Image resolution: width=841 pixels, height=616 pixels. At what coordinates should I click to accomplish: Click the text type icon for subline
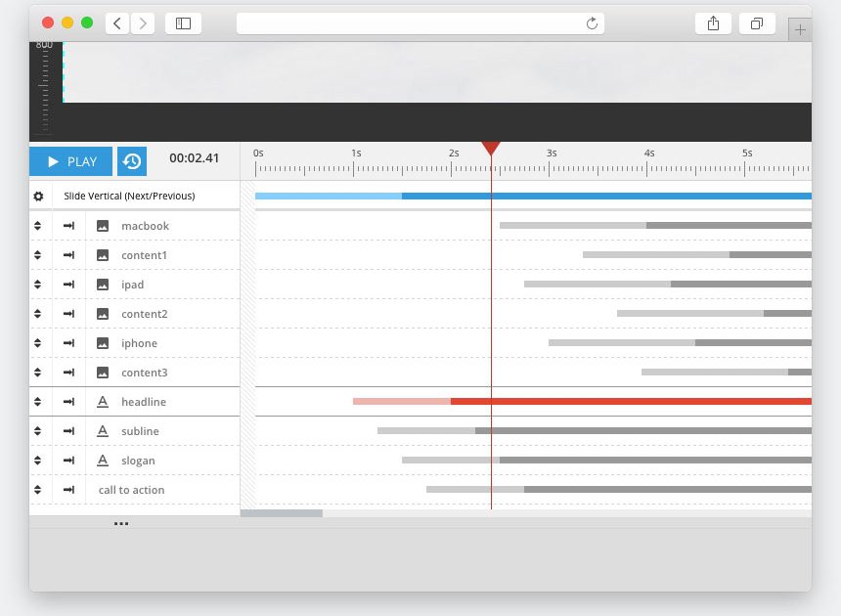coord(103,431)
